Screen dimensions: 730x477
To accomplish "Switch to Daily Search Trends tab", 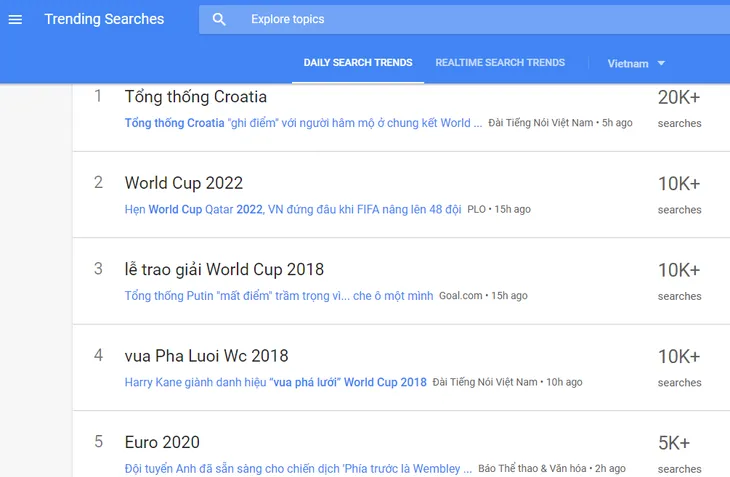I will (x=358, y=63).
